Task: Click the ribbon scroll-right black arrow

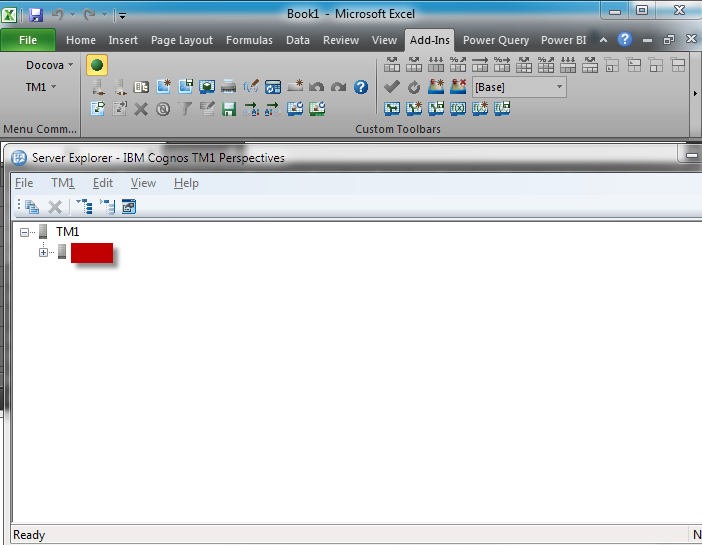Action: 695,94
